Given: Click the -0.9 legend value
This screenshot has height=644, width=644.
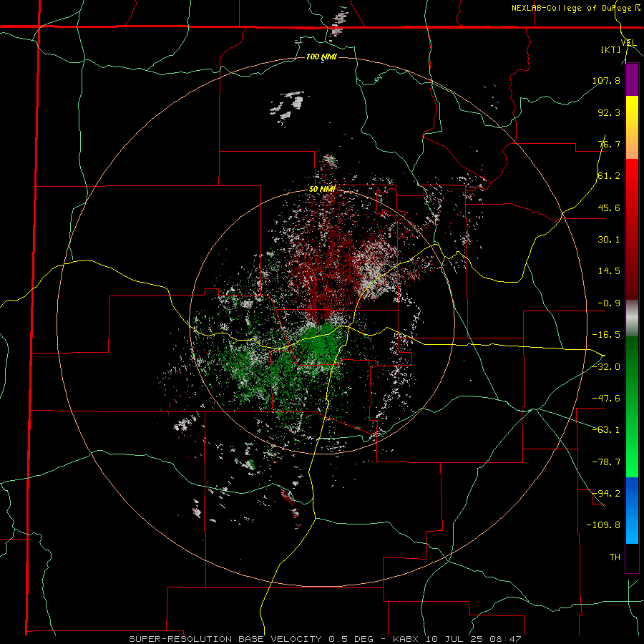Looking at the screenshot, I should coord(609,303).
